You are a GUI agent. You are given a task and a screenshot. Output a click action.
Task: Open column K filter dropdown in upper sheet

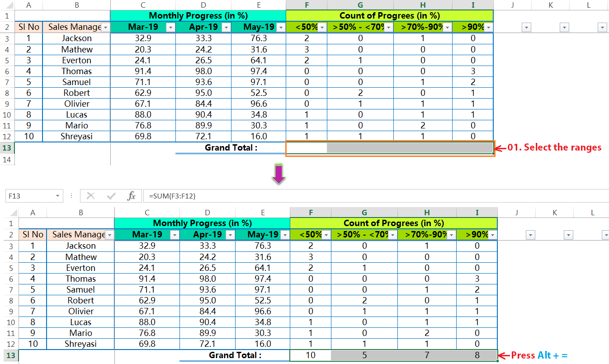tap(564, 28)
